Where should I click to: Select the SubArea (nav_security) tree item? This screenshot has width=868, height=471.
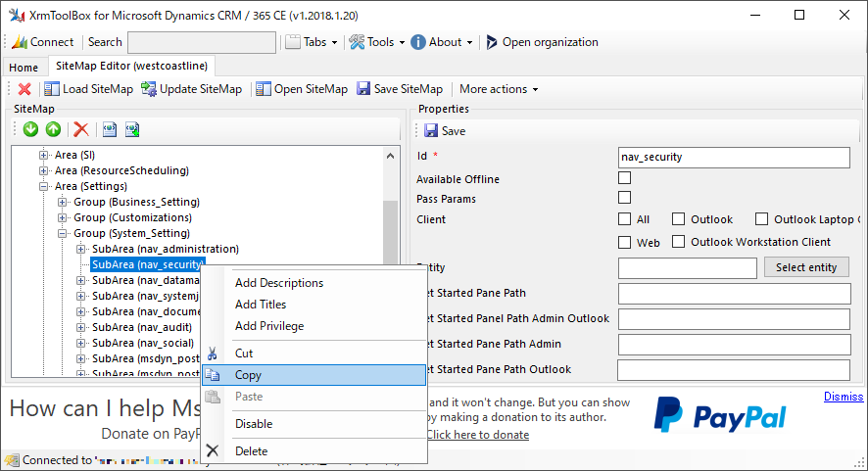pos(148,264)
